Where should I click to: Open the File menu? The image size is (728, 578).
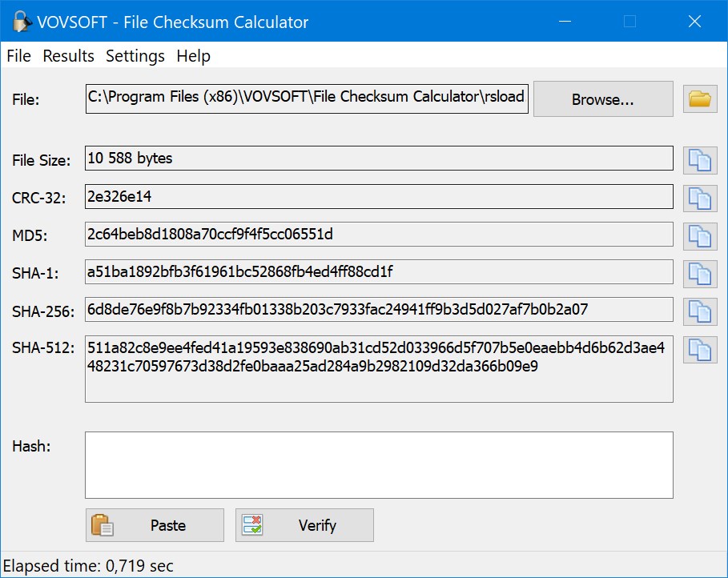pyautogui.click(x=18, y=56)
